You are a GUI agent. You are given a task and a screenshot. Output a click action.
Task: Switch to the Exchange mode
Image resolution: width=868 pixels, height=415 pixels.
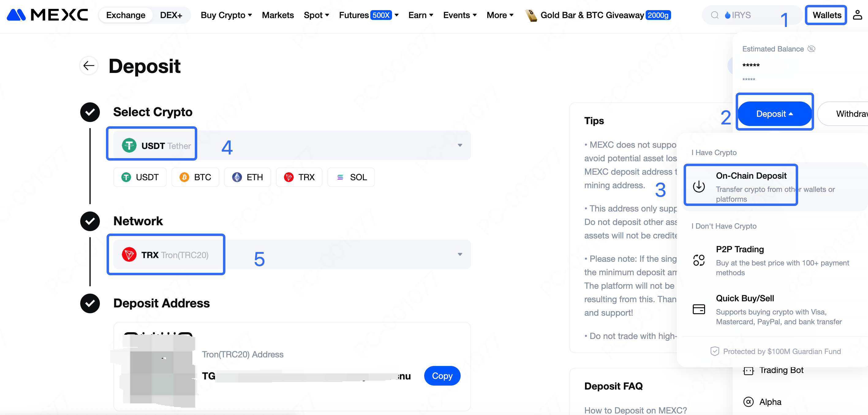click(126, 15)
